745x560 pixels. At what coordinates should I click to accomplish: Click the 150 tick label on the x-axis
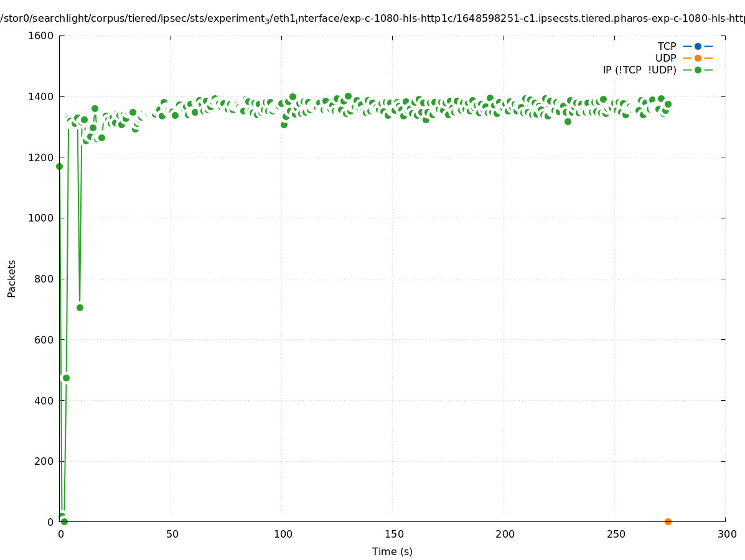[393, 534]
